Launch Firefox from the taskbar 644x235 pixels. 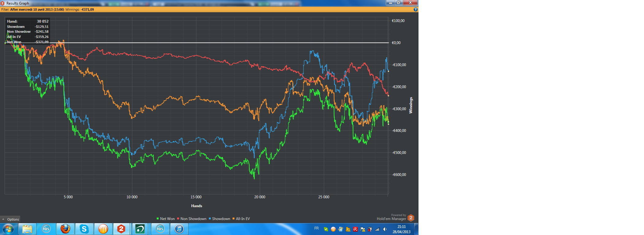(65, 229)
